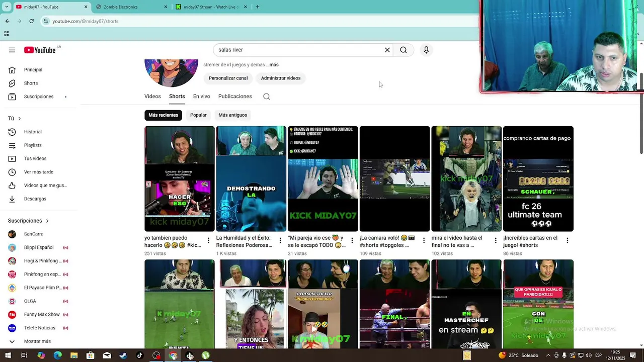Click the browser address bar URL

[x=86, y=21]
